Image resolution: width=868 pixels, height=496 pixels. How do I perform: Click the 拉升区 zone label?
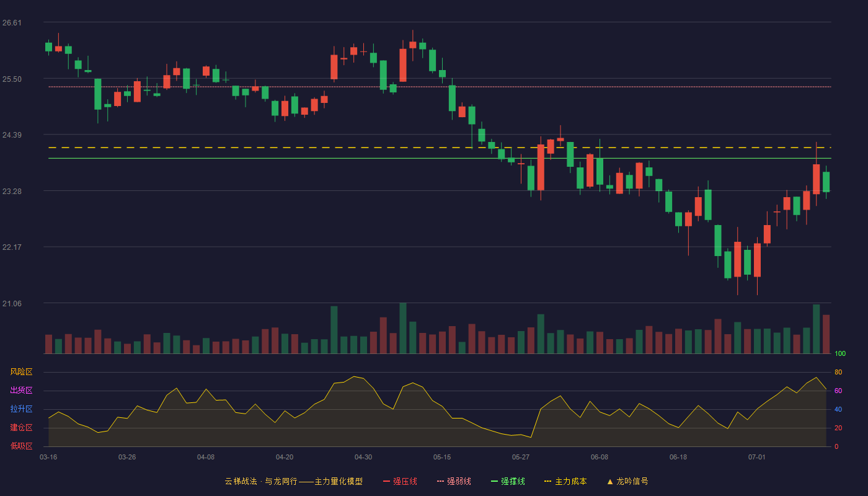pyautogui.click(x=21, y=409)
